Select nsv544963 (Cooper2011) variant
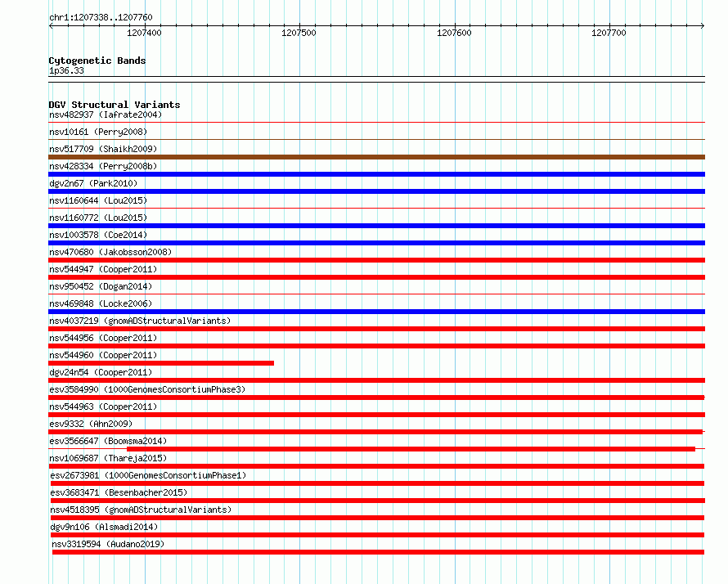 click(x=103, y=407)
